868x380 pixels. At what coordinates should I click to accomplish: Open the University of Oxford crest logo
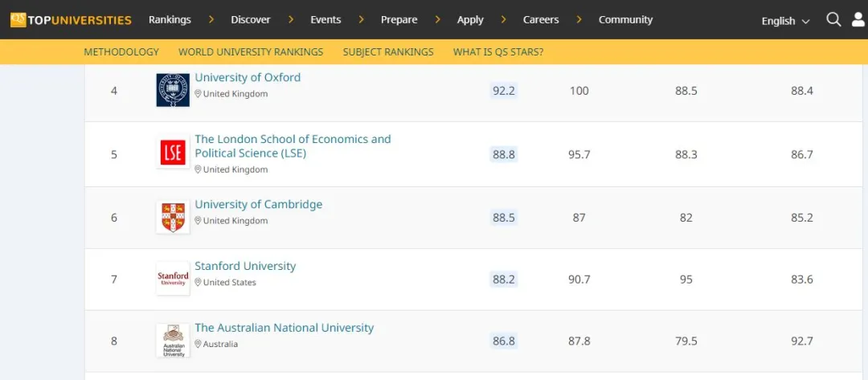(x=173, y=90)
